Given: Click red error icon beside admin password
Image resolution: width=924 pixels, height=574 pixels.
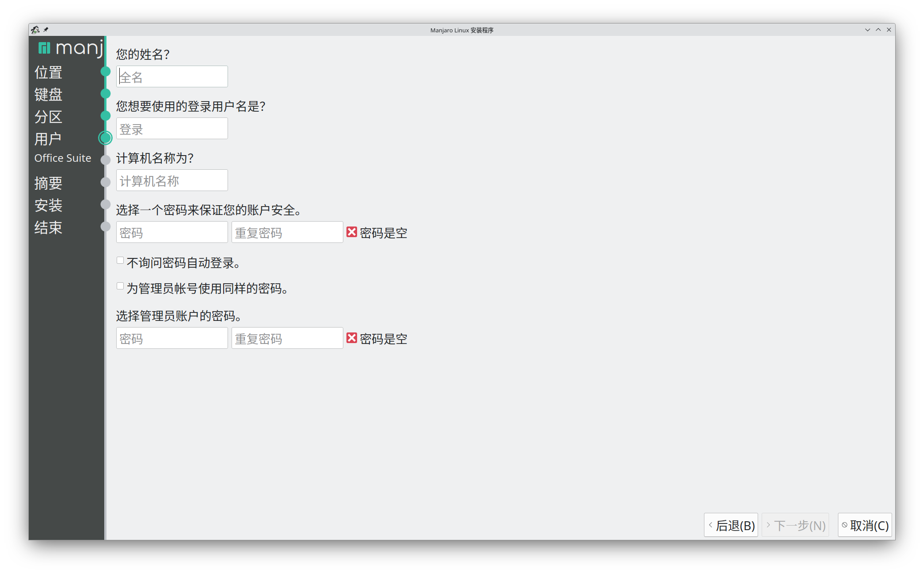Looking at the screenshot, I should click(351, 338).
